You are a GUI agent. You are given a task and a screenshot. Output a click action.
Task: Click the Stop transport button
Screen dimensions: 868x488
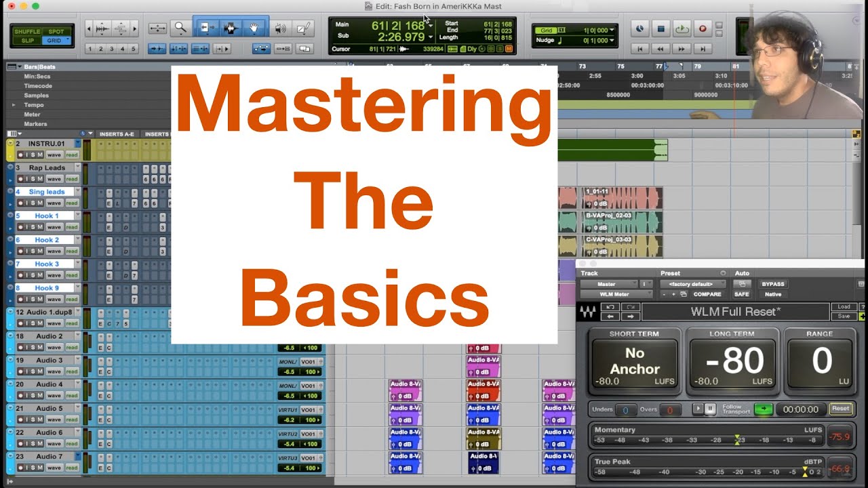pos(661,28)
